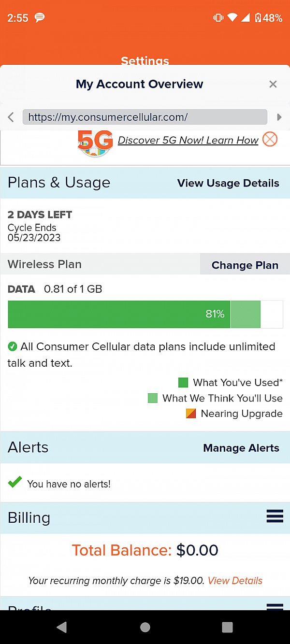The width and height of the screenshot is (290, 644).
Task: Tap the 5G logo icon
Action: pos(95,143)
